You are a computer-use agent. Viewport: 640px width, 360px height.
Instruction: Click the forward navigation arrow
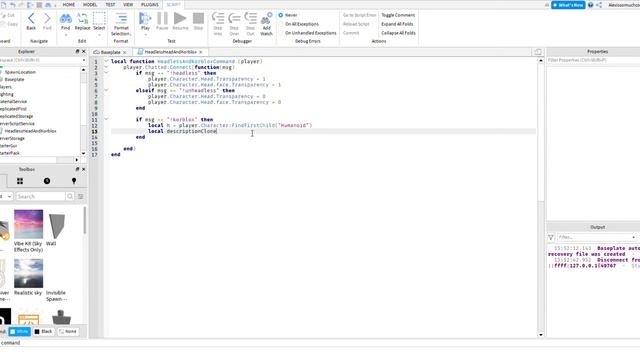[x=47, y=21]
